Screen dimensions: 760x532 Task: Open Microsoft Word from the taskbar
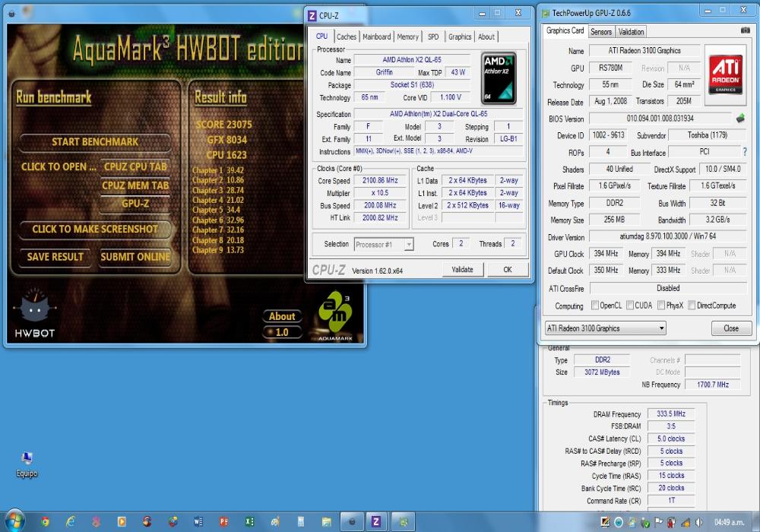coord(198,522)
